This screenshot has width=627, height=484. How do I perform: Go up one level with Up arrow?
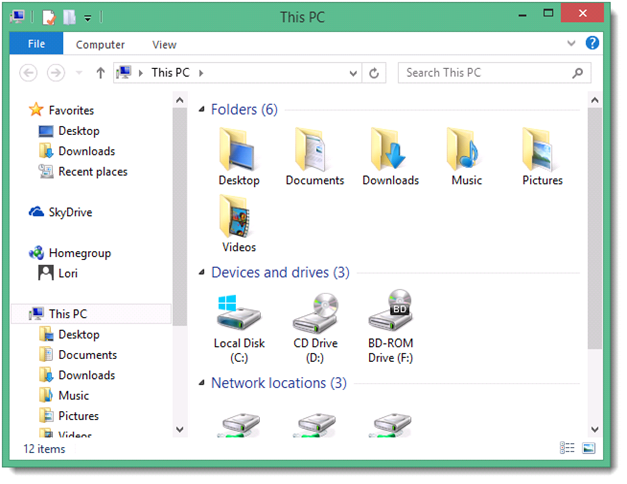pos(100,73)
